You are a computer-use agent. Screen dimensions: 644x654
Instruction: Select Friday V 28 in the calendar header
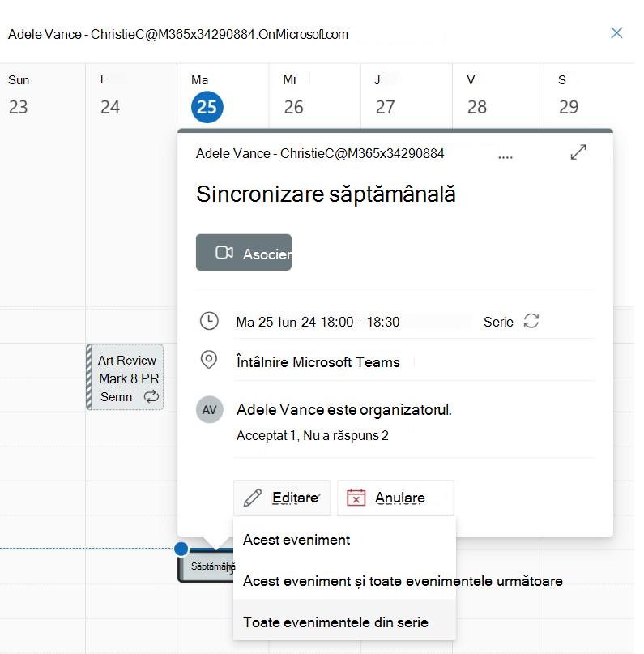point(476,96)
